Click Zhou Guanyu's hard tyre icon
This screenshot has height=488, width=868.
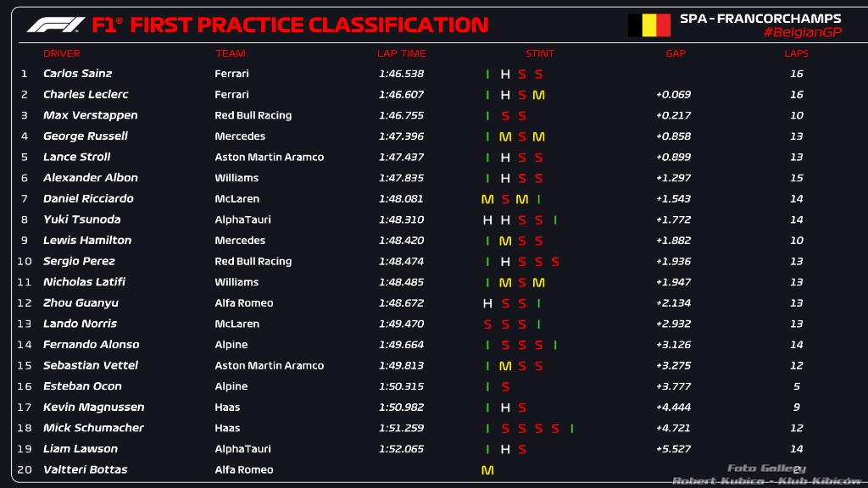click(x=487, y=303)
